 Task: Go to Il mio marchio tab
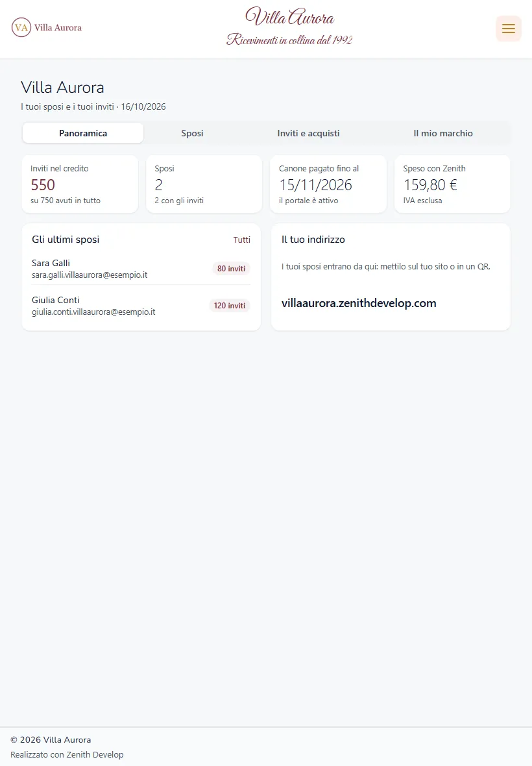pyautogui.click(x=443, y=133)
